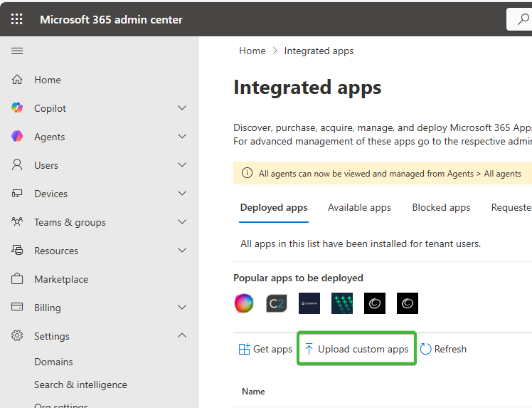
Task: Open the green stars popular app icon
Action: coord(342,303)
